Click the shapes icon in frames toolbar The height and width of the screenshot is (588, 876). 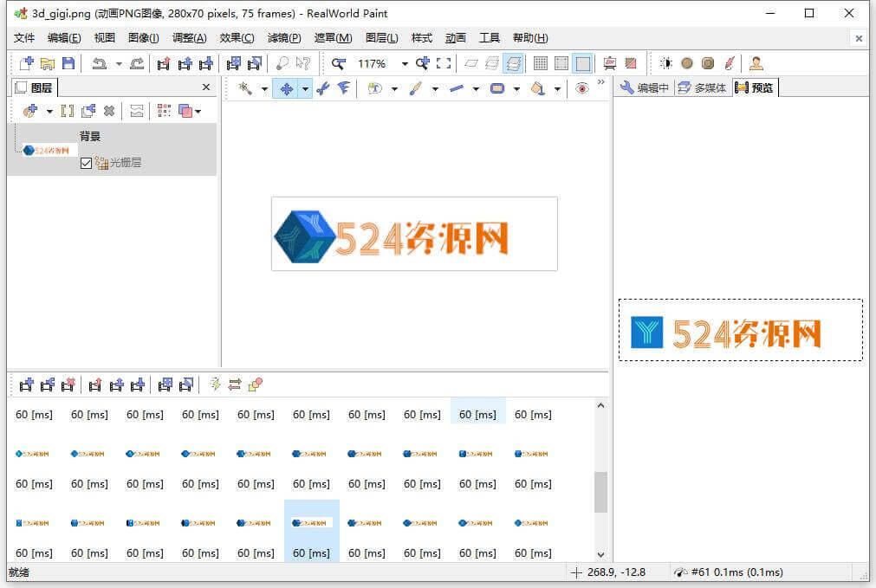(x=256, y=384)
